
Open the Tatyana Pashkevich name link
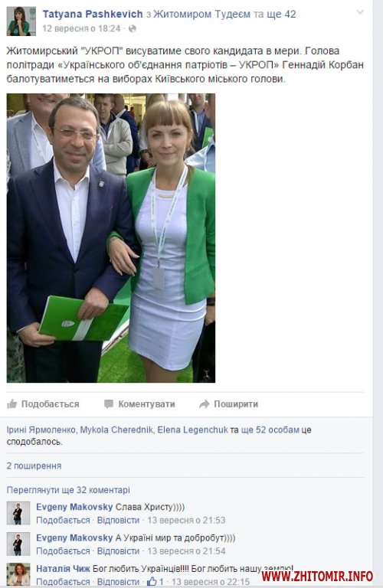click(93, 15)
